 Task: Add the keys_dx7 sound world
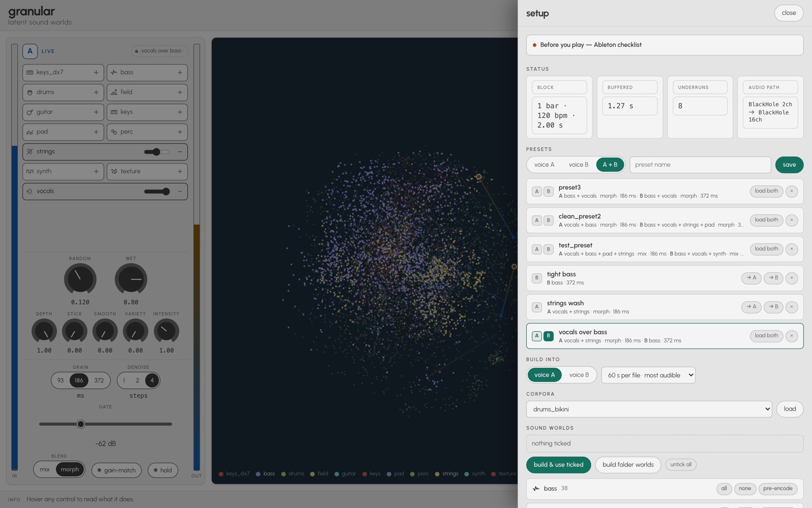click(x=96, y=73)
